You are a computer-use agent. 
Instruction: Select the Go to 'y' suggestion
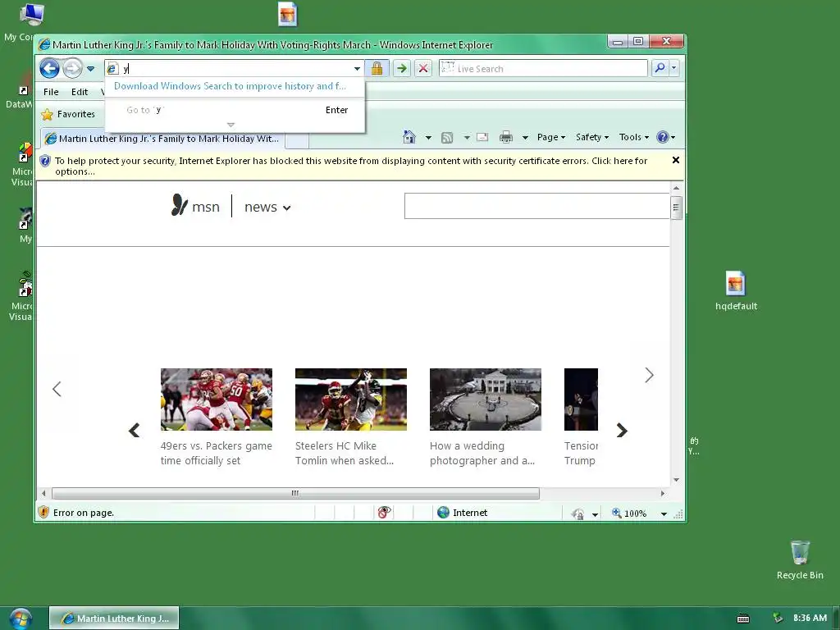pos(235,110)
